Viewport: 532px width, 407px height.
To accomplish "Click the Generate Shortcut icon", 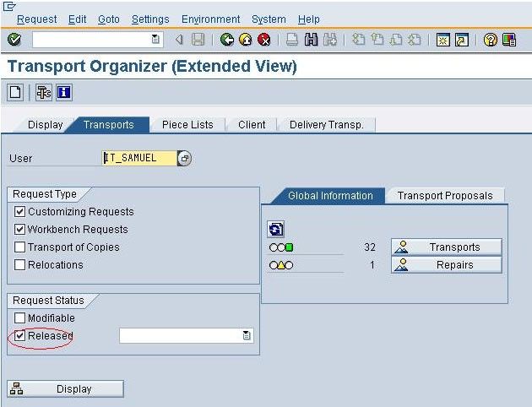I will [x=462, y=40].
